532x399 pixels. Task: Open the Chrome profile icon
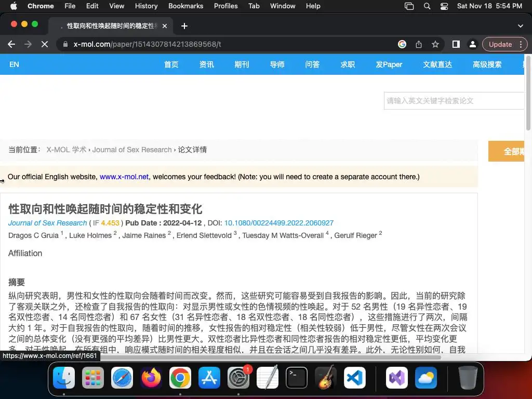click(x=472, y=45)
